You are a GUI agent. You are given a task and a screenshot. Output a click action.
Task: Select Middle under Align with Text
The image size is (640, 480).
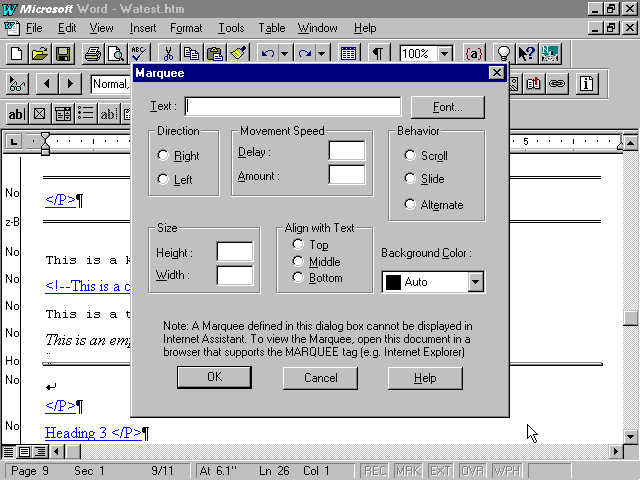click(x=299, y=261)
